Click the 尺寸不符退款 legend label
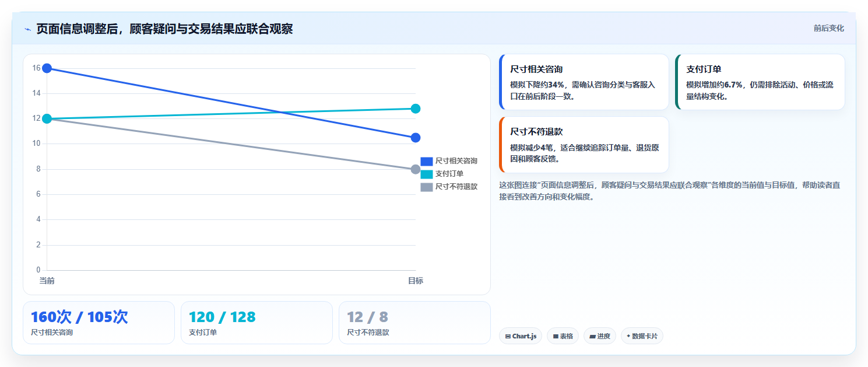This screenshot has width=868, height=367. (x=456, y=187)
